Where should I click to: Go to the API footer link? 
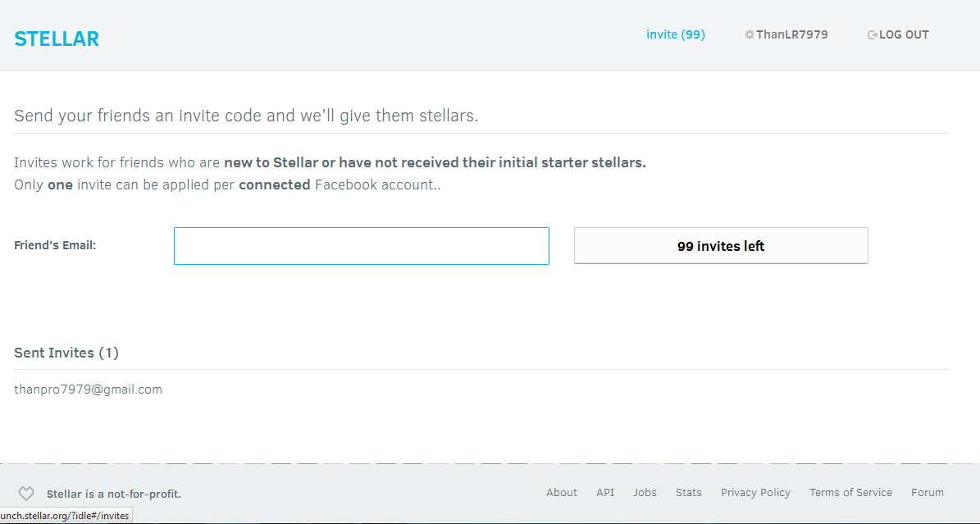(605, 493)
